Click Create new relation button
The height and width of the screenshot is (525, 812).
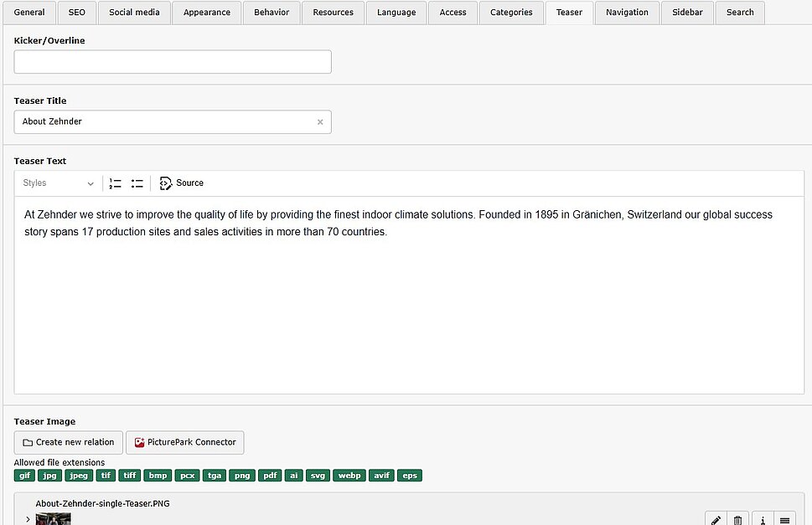(x=69, y=442)
